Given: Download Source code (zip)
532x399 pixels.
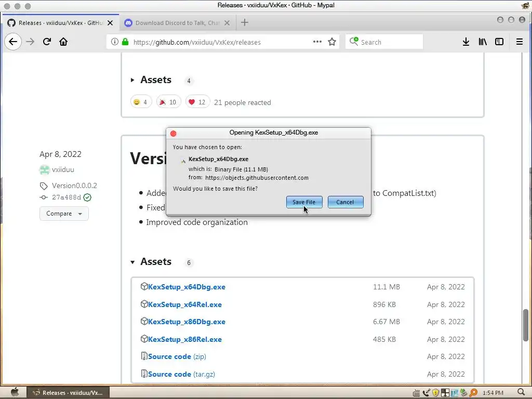Looking at the screenshot, I should coord(177,356).
